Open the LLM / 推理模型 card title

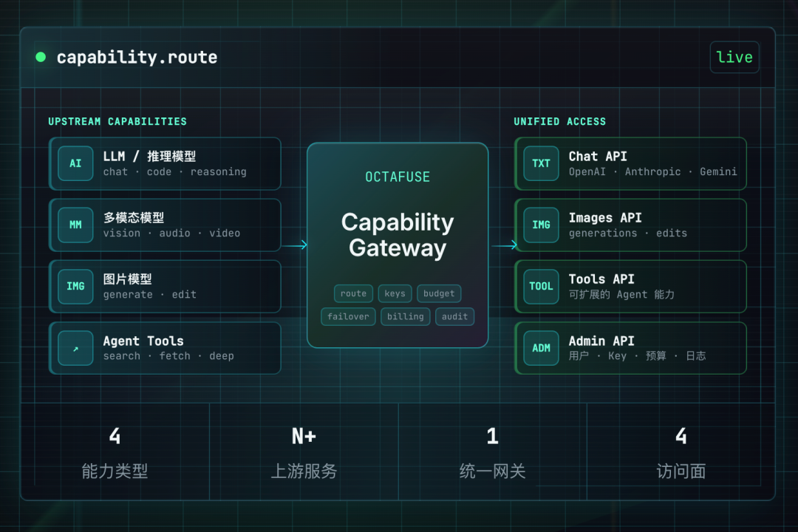pyautogui.click(x=149, y=157)
